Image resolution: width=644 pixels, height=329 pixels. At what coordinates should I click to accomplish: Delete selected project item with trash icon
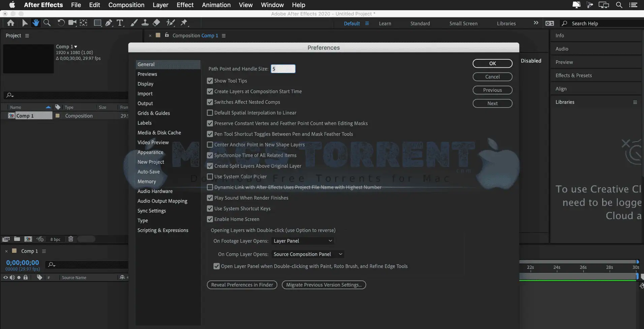[x=70, y=239]
